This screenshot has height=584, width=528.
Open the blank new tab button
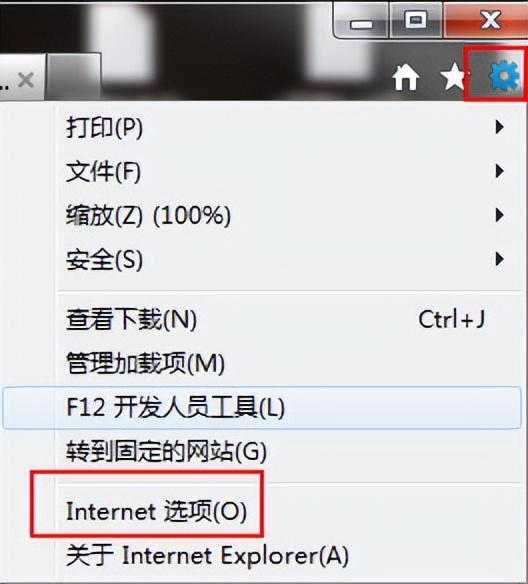74,77
